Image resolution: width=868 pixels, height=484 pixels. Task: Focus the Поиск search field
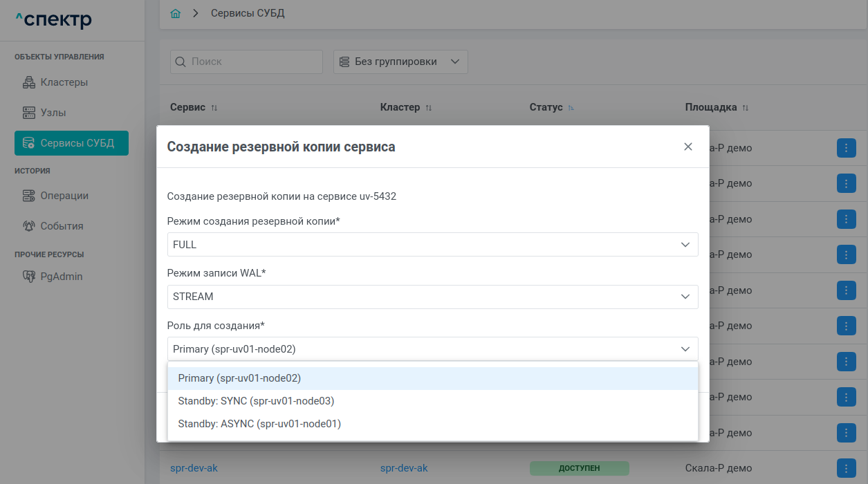coord(253,62)
